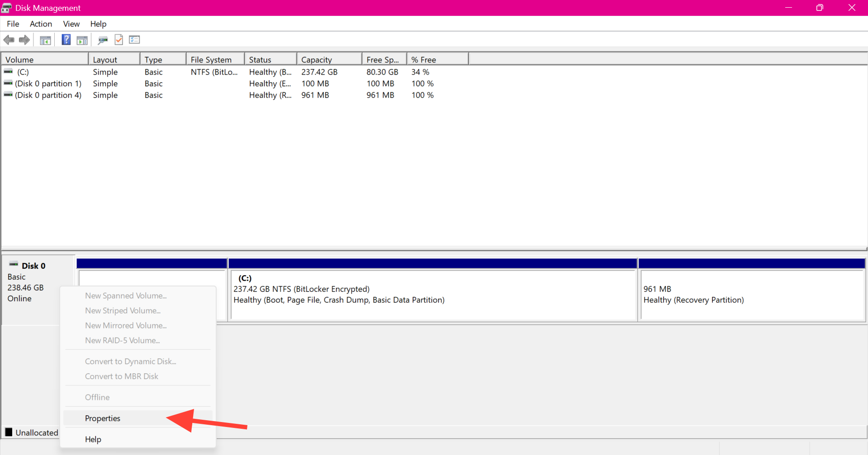Select the 961 MB Recovery Partition block

coord(751,295)
